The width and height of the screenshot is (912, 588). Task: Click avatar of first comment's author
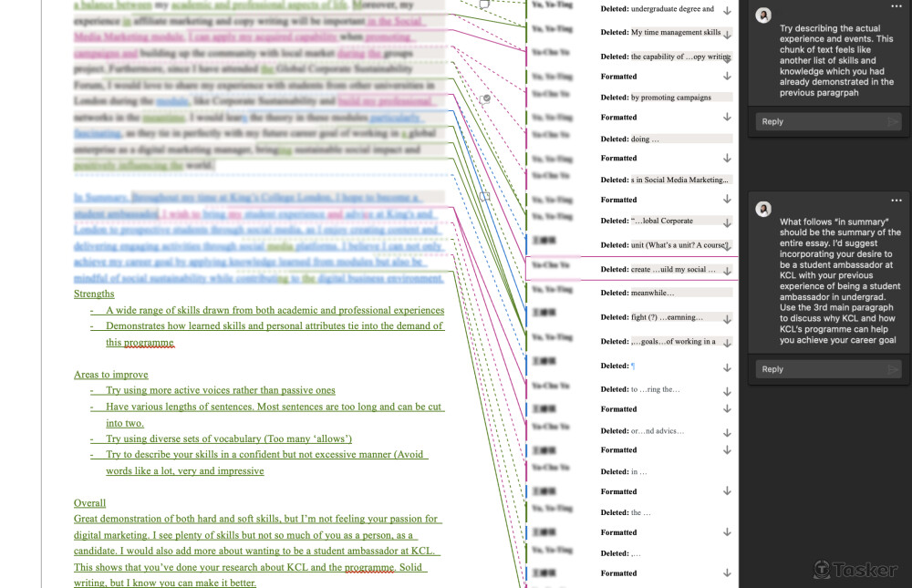pos(763,15)
